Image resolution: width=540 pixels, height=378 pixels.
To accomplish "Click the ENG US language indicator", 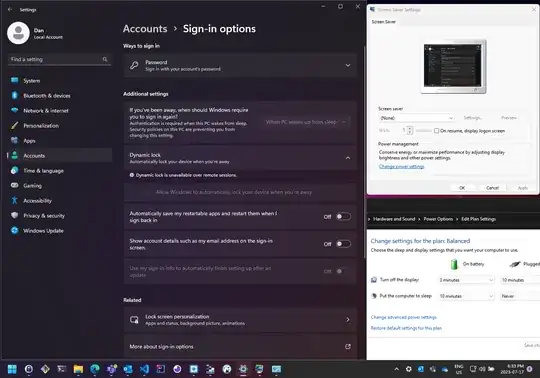I will 458,369.
